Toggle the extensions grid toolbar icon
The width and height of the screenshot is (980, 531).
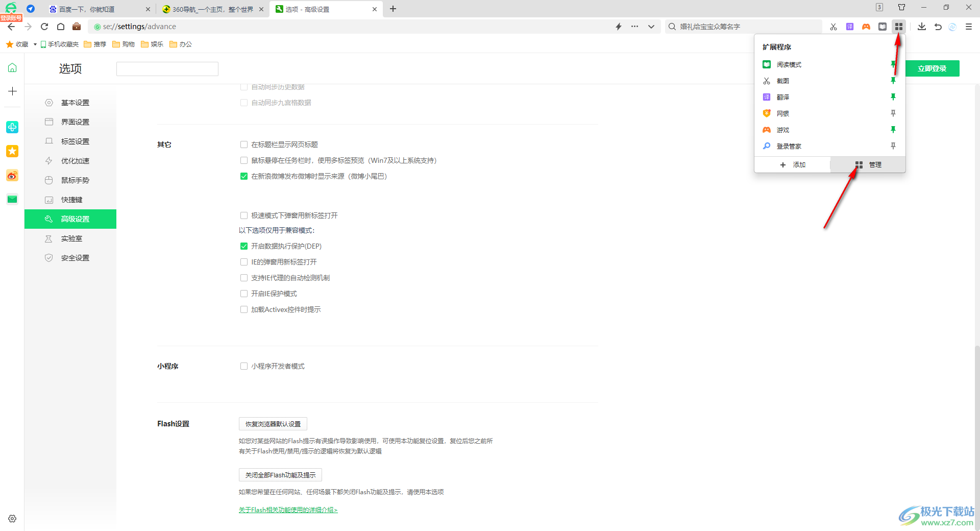click(899, 27)
